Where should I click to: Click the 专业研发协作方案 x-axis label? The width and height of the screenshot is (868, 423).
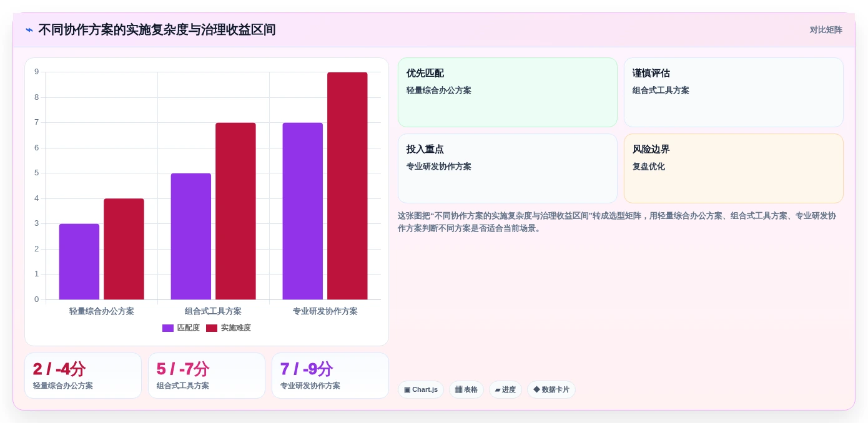[x=325, y=311]
